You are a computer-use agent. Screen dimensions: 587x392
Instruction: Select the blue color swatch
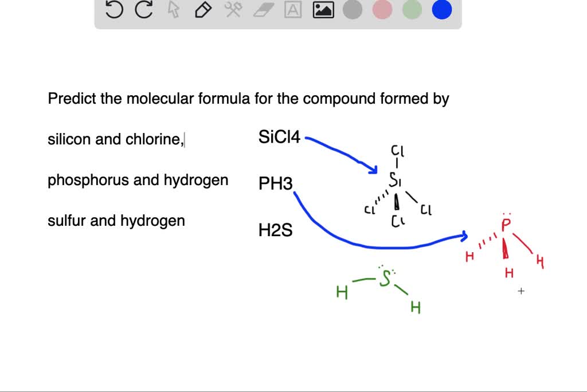(441, 9)
